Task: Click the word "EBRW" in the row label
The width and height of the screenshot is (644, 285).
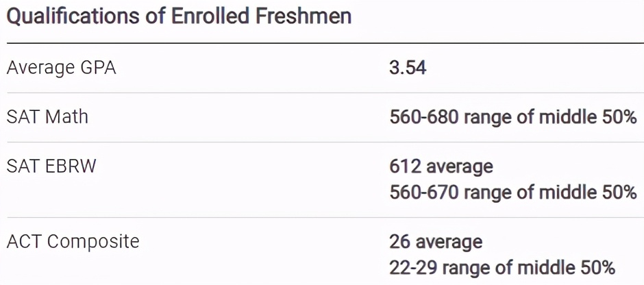Action: pyautogui.click(x=71, y=166)
